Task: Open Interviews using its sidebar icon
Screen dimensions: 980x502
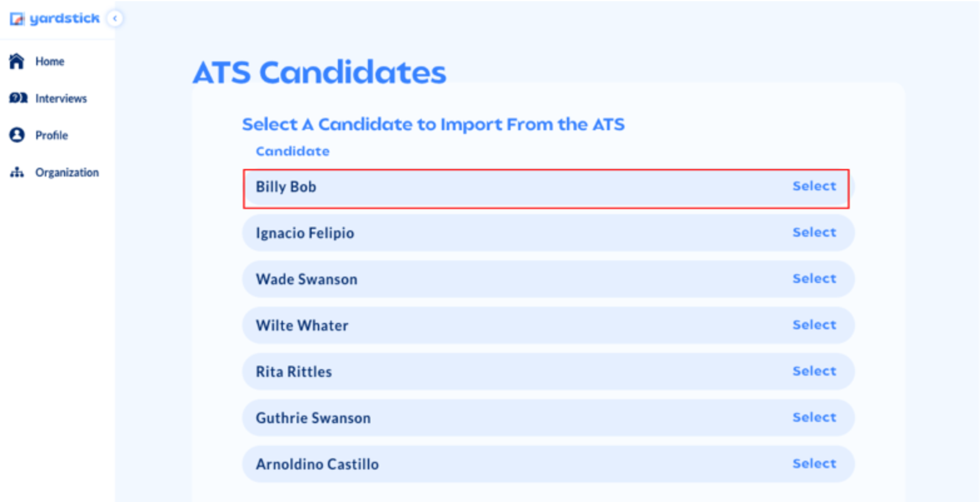Action: click(x=16, y=98)
